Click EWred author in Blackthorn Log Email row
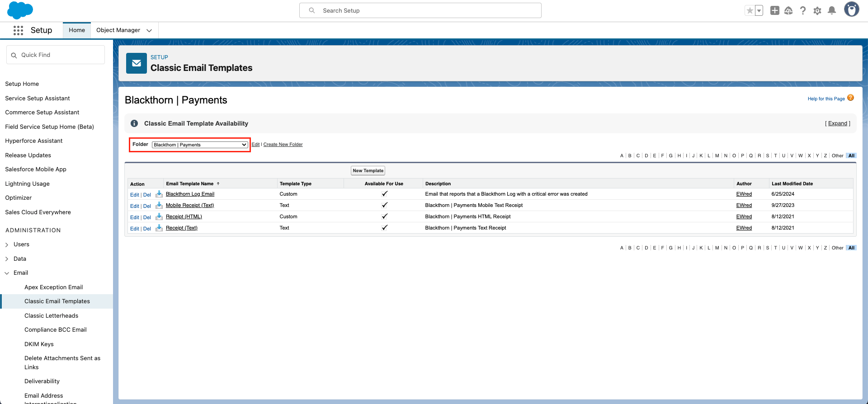 point(744,194)
